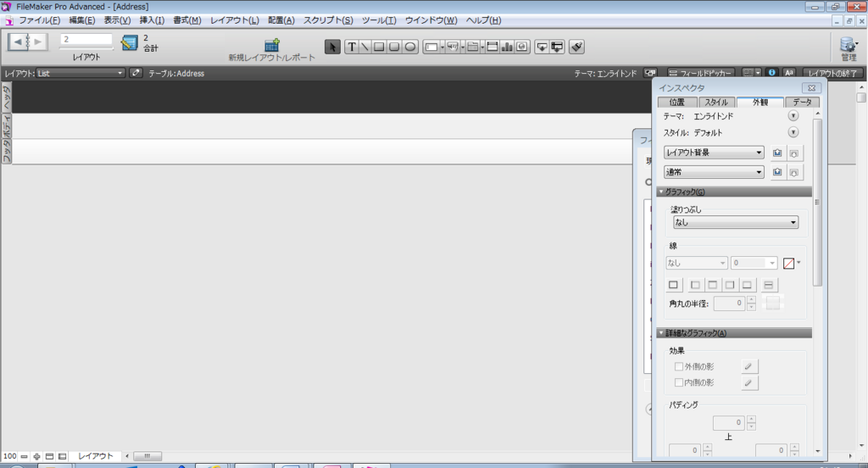Select the arrow selection tool
This screenshot has height=468, width=868.
click(332, 47)
